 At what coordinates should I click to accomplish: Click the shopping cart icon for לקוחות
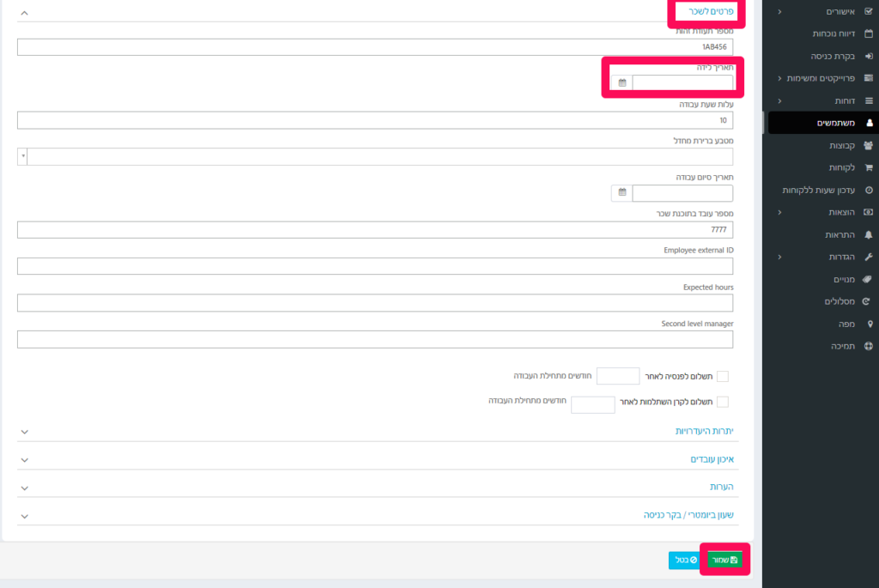click(869, 167)
